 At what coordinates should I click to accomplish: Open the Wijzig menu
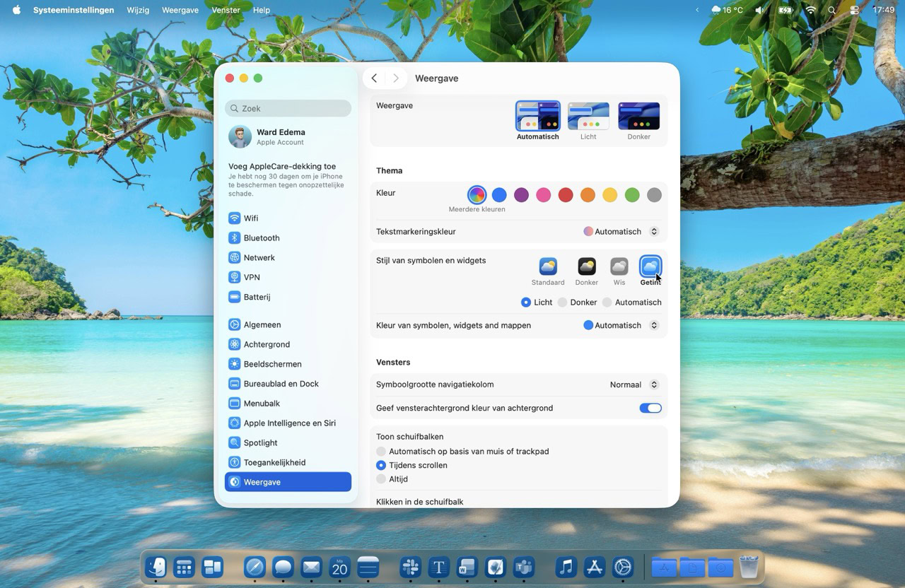(138, 10)
